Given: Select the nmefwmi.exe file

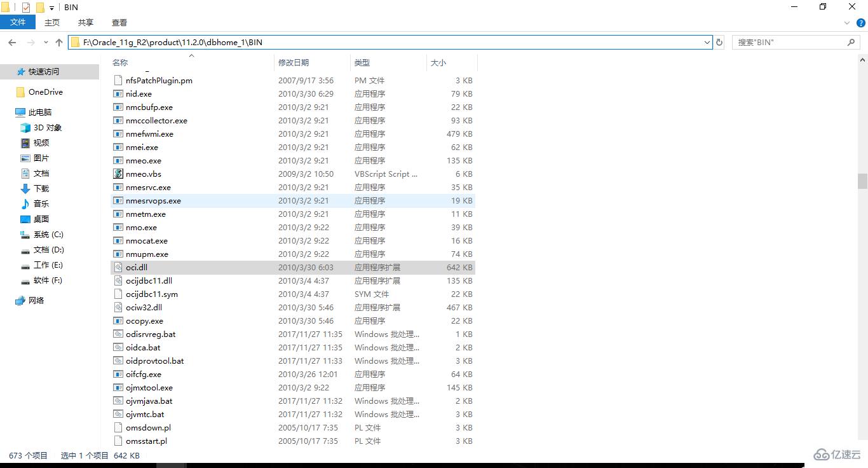Looking at the screenshot, I should coord(293,134).
